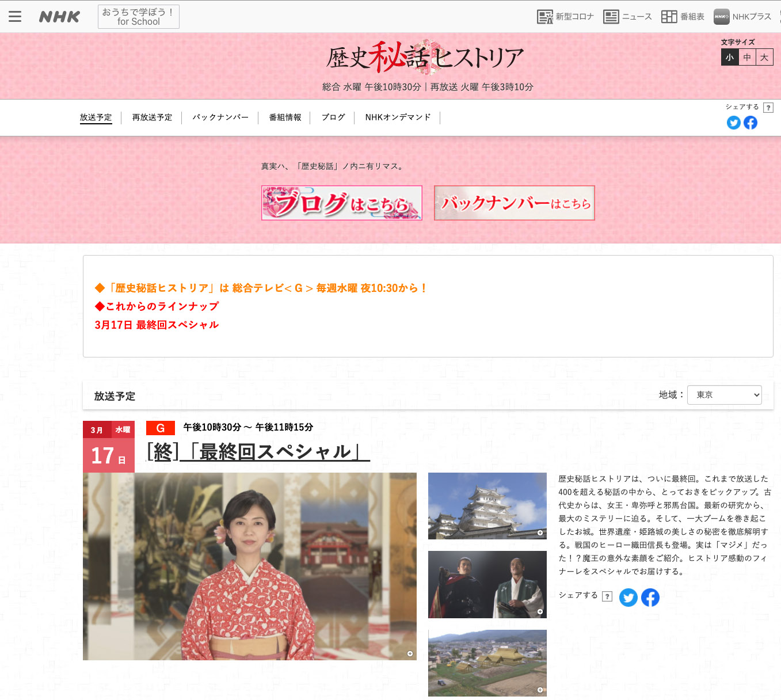781x700 pixels.
Task: Open the 番組表 schedule icon
Action: coord(683,17)
